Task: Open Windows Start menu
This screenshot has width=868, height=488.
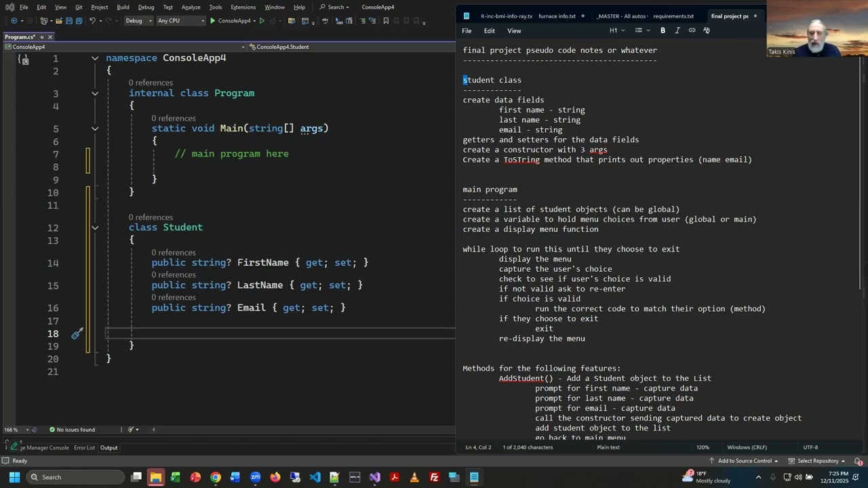Action: (14, 477)
